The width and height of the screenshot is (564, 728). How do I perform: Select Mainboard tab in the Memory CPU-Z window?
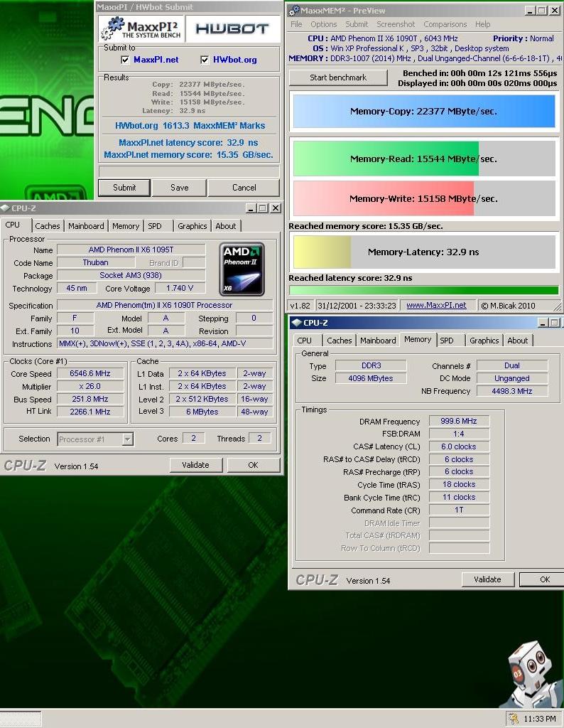click(x=378, y=341)
